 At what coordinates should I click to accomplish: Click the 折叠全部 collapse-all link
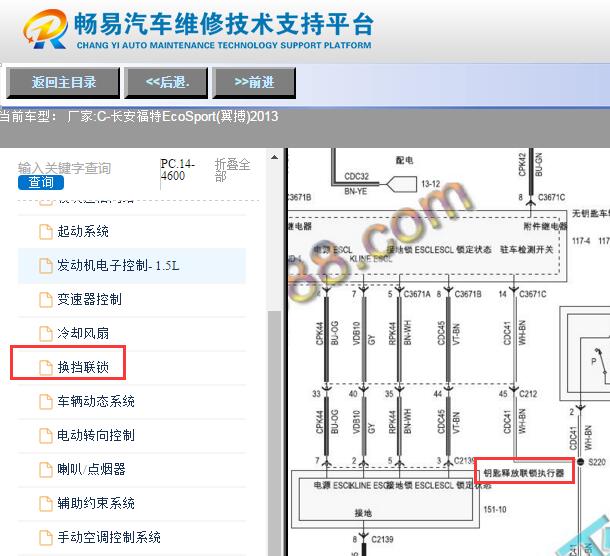coord(232,170)
